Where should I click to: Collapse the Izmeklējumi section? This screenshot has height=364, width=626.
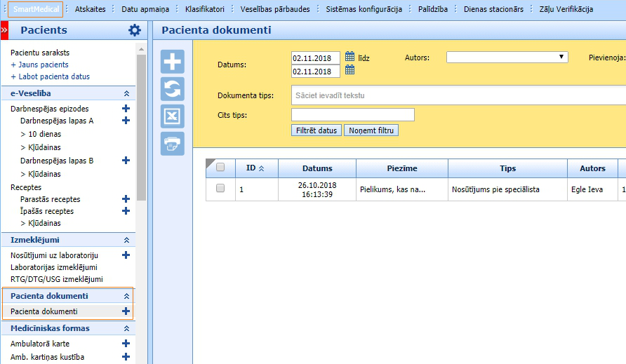[x=126, y=240]
